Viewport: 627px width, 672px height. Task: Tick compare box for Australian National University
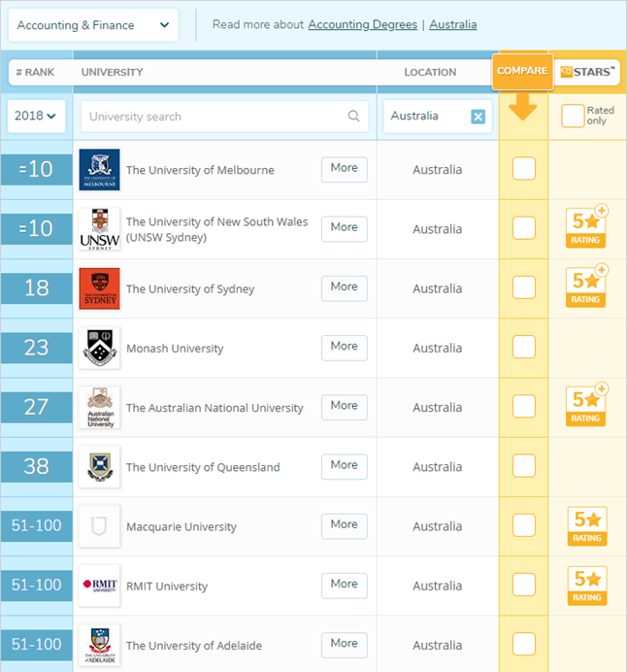pos(524,406)
